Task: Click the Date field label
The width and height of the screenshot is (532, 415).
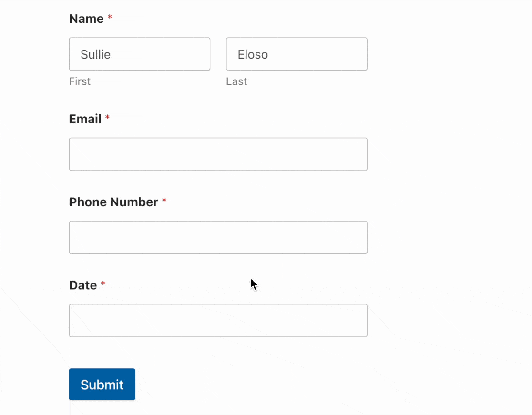Action: tap(83, 285)
